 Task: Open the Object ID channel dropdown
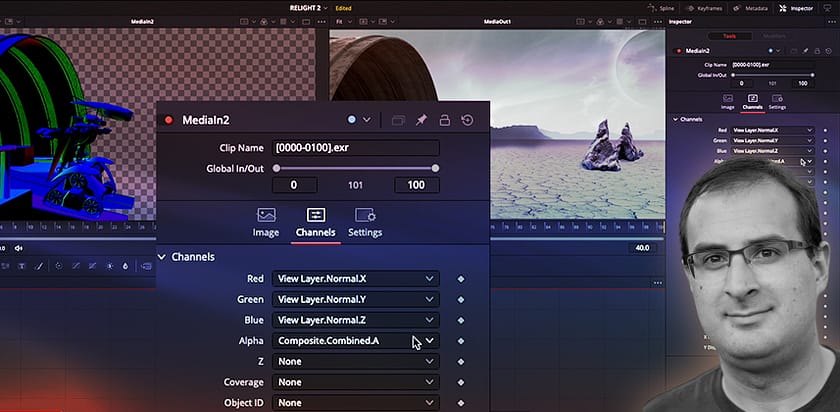[355, 403]
